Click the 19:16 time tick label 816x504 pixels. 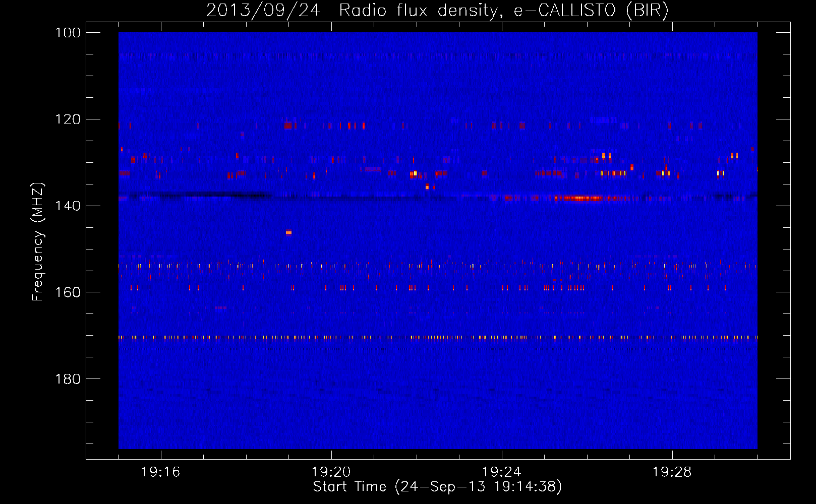pos(161,472)
